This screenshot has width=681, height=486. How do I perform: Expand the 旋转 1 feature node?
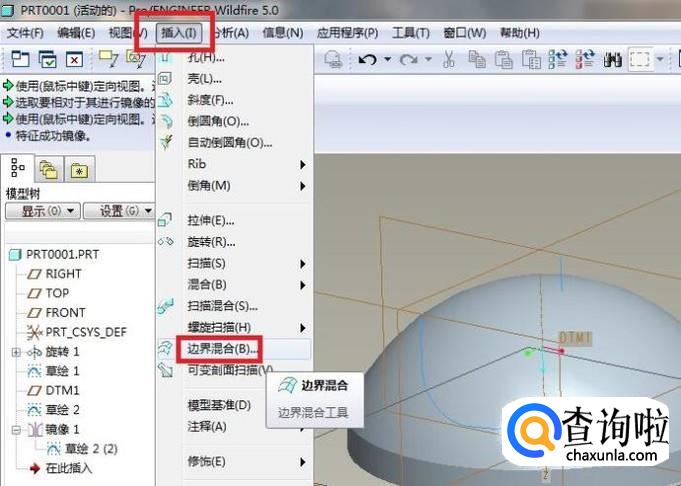tap(16, 352)
